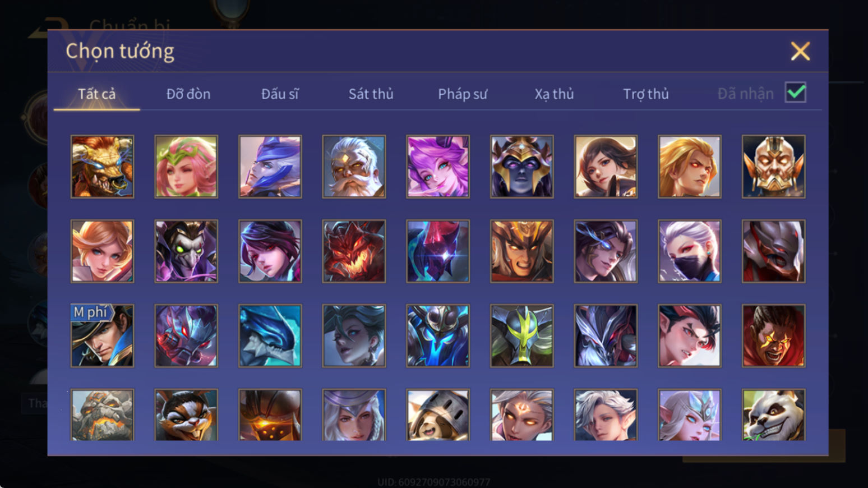The width and height of the screenshot is (868, 488).
Task: Select the red flaming demon hero
Action: click(354, 251)
